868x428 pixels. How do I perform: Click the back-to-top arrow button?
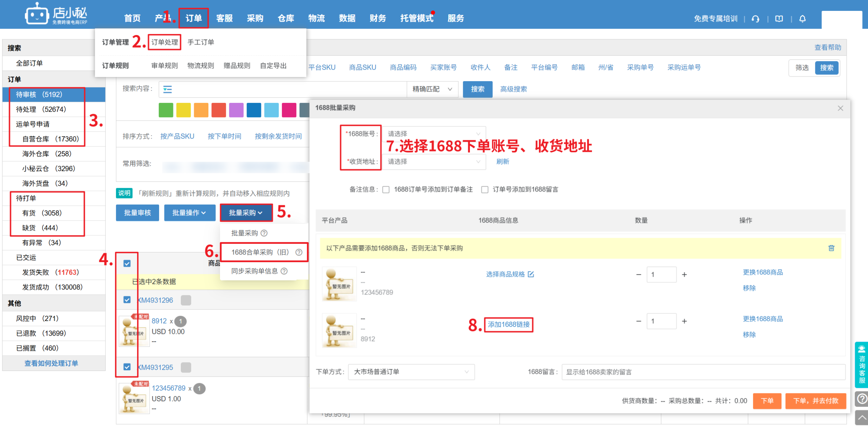(x=862, y=417)
